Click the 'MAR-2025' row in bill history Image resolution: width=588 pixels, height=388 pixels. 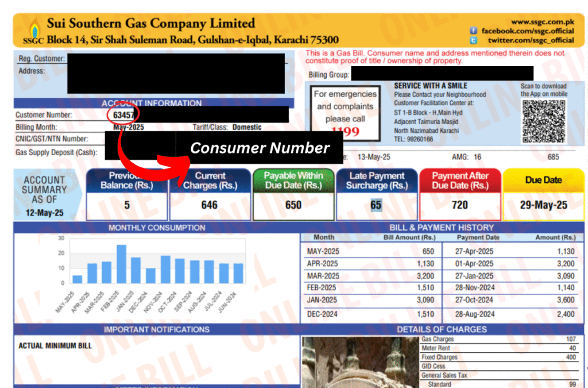(x=440, y=276)
